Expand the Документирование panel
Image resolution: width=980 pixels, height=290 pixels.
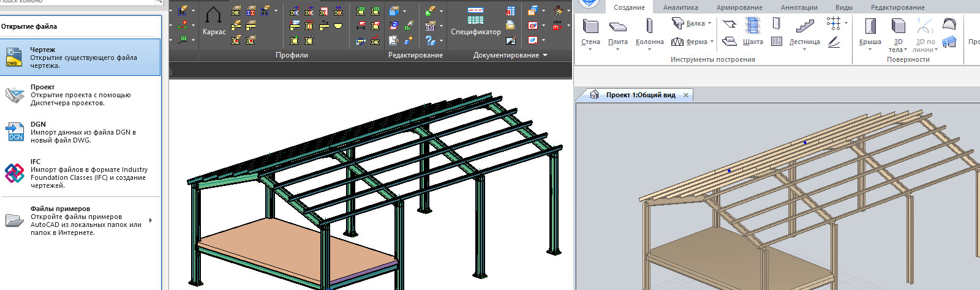click(x=545, y=56)
